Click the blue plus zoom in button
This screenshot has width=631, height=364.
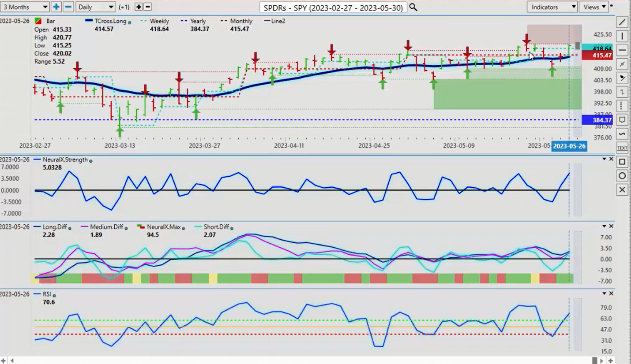pyautogui.click(x=56, y=7)
